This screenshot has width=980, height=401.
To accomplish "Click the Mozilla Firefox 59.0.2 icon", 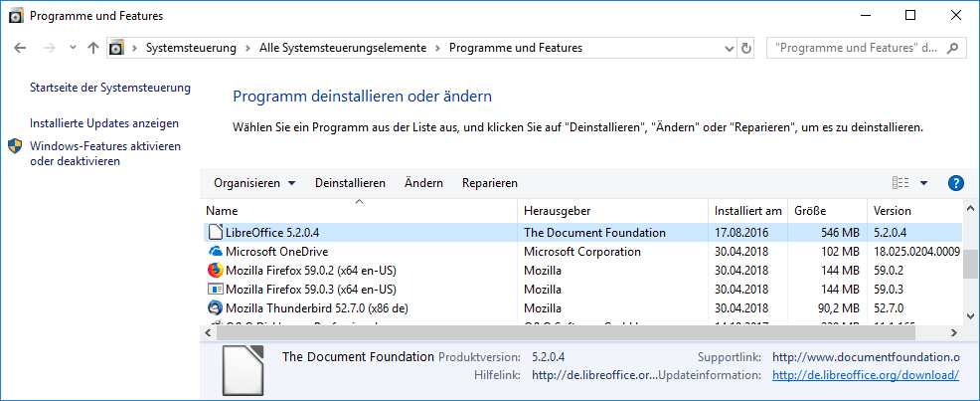I will 215,270.
